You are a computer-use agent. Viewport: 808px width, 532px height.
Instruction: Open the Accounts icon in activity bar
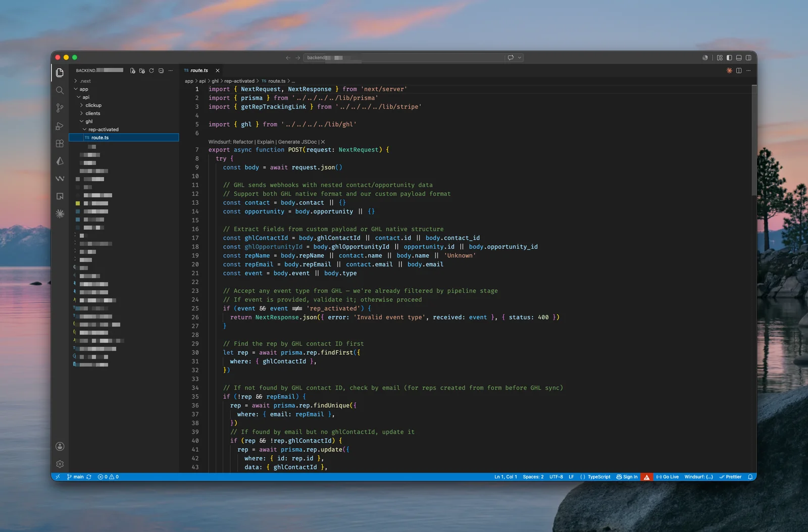point(60,446)
